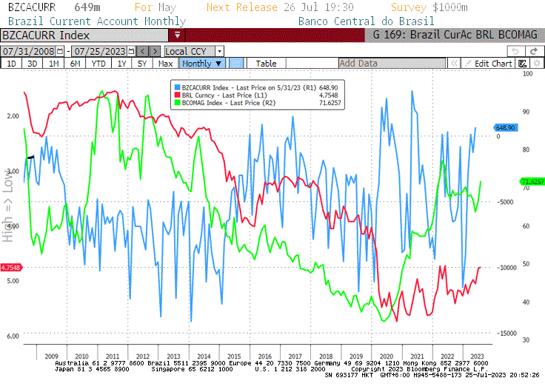Click the 2009 x-axis year label

[x=51, y=356]
